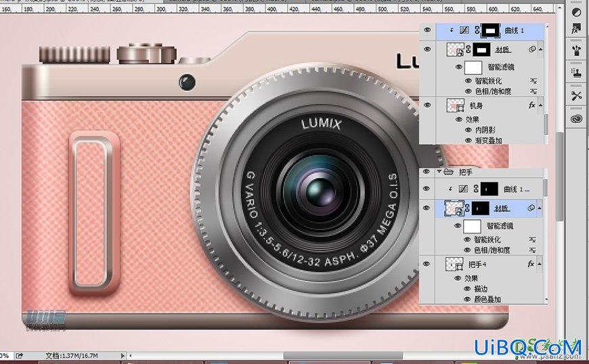Image resolution: width=589 pixels, height=364 pixels.
Task: Click the fx icon on the 机身 layer
Action: pos(532,106)
